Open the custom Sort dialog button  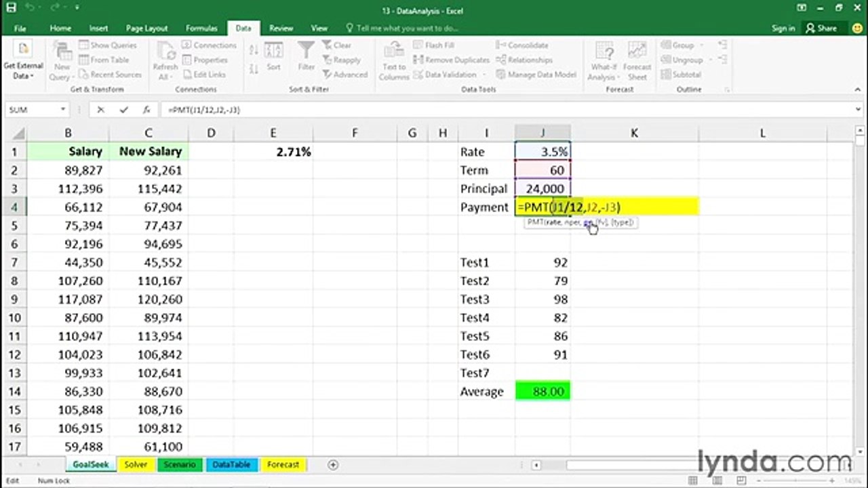click(x=273, y=58)
